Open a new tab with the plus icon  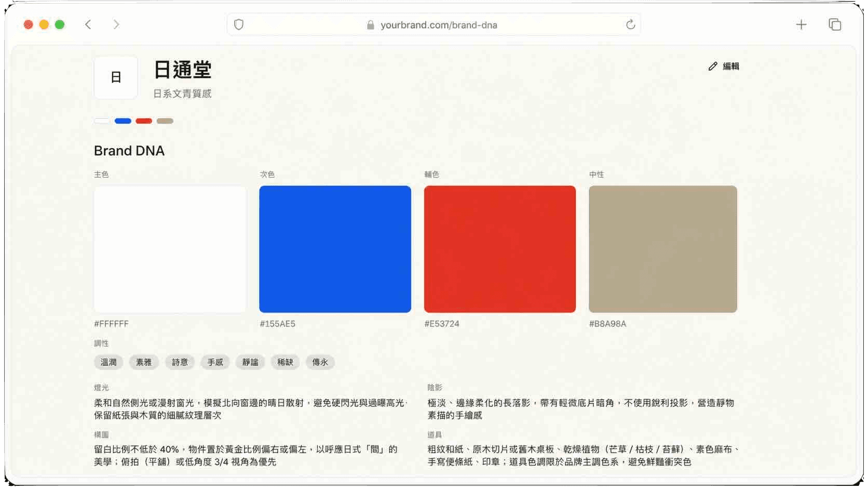click(801, 24)
